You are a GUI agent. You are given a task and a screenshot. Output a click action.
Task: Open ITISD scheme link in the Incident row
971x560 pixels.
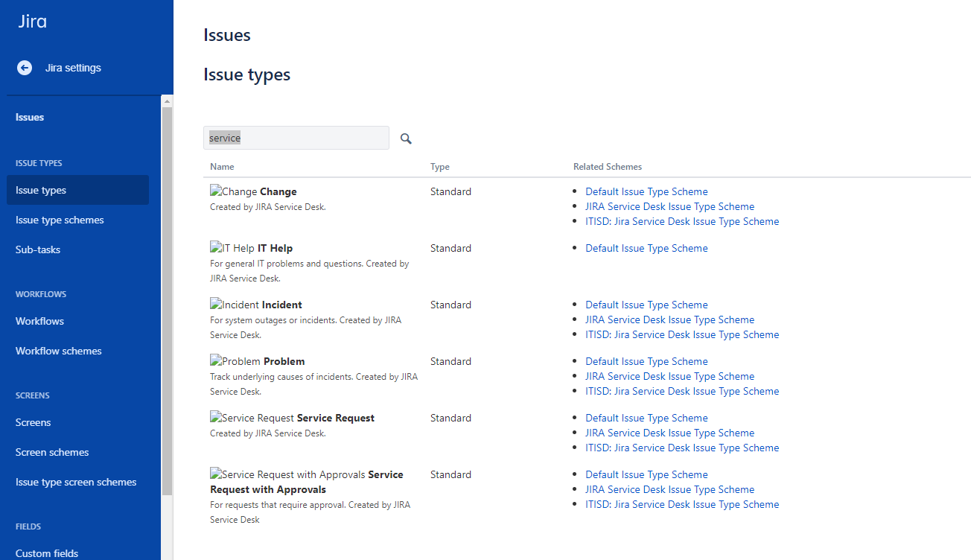682,334
